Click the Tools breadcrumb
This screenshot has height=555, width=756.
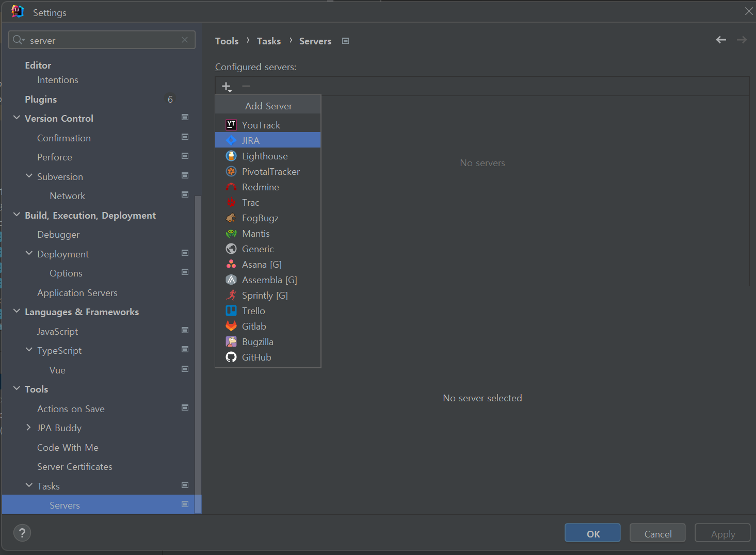[227, 41]
